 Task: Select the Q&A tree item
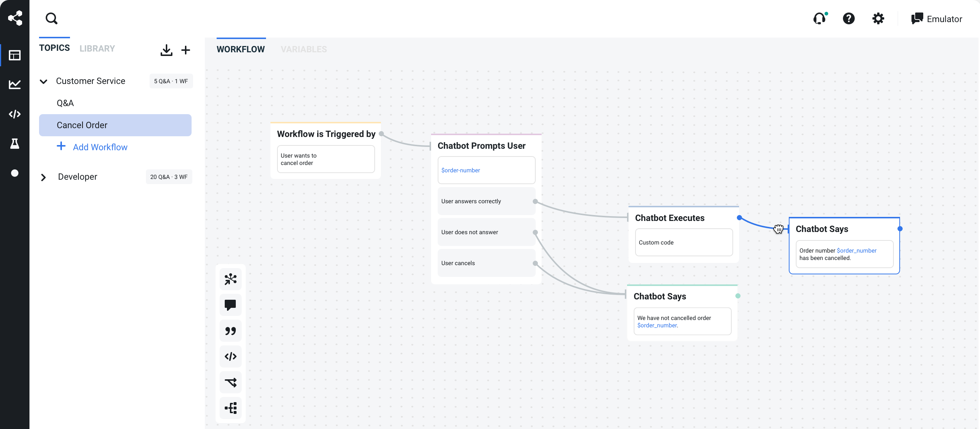pyautogui.click(x=65, y=103)
